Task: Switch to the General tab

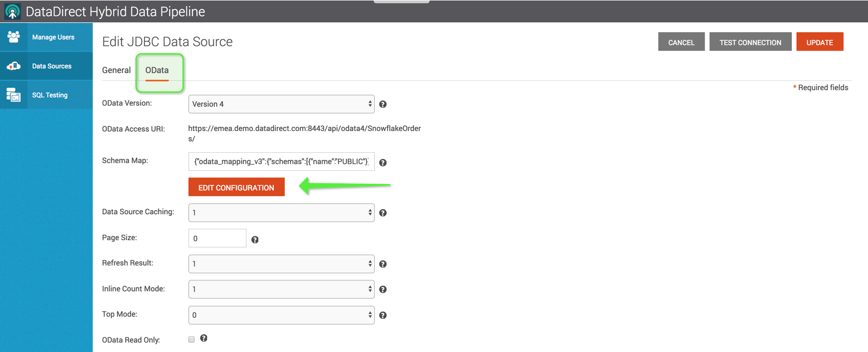Action: [116, 70]
